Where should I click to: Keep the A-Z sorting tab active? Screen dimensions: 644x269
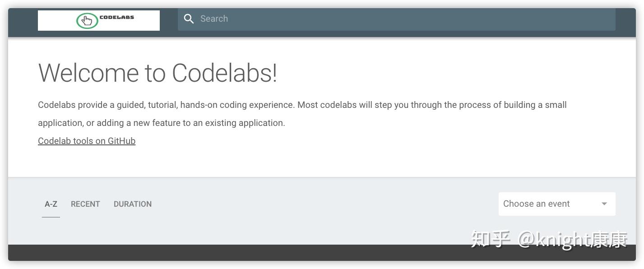(x=51, y=204)
